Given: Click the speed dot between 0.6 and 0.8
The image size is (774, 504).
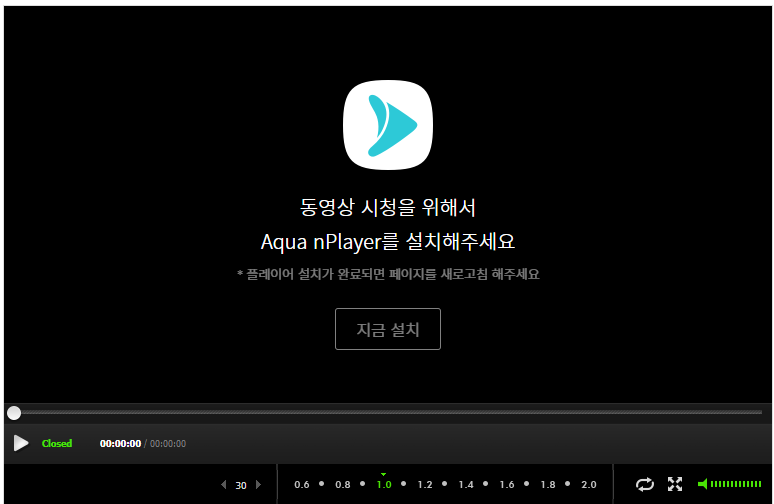Looking at the screenshot, I should (321, 484).
